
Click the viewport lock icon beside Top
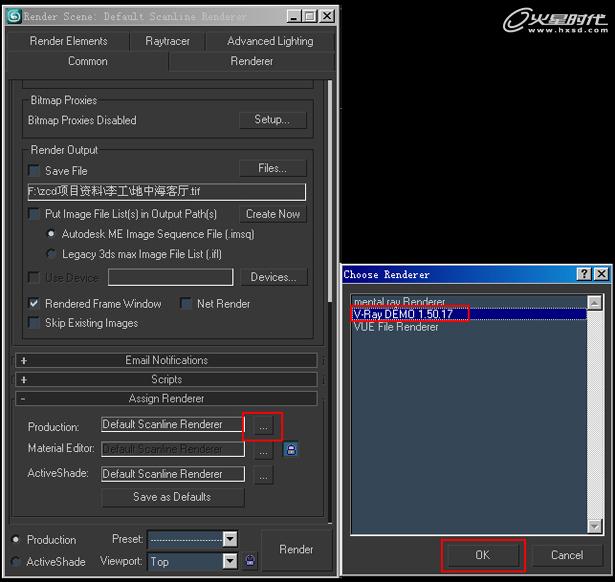click(250, 560)
